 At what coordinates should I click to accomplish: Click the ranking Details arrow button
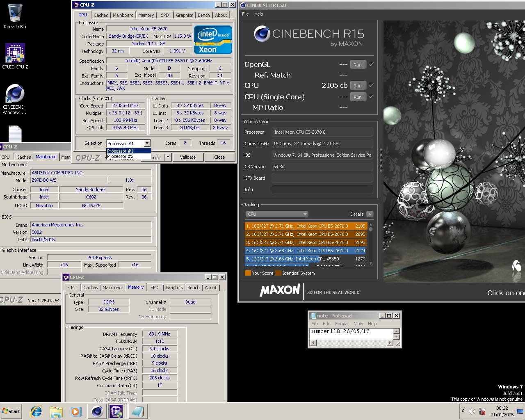click(370, 214)
